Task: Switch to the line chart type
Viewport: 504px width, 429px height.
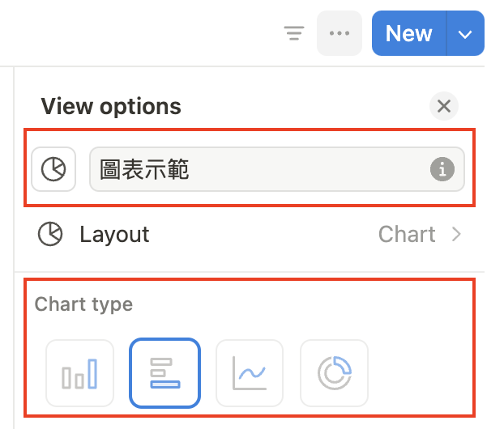Action: click(250, 373)
